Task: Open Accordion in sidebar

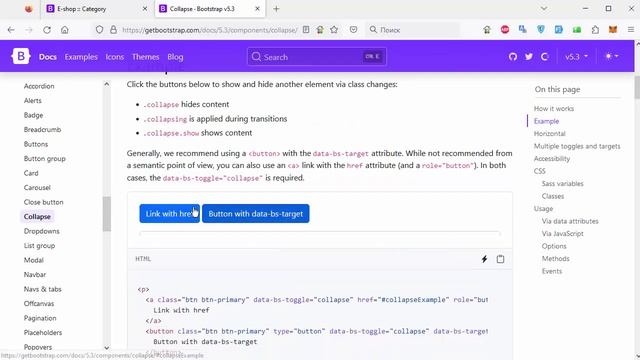Action: (39, 86)
